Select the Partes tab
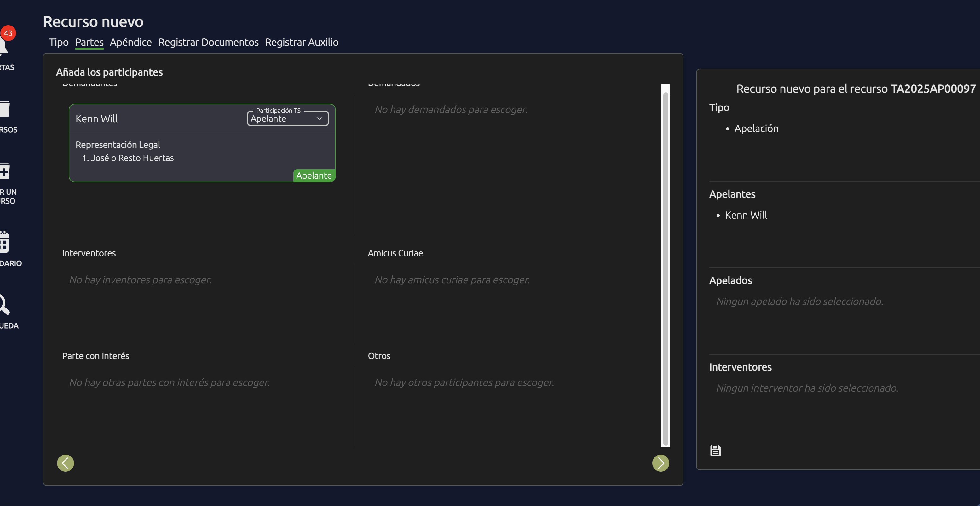The image size is (980, 506). [89, 42]
